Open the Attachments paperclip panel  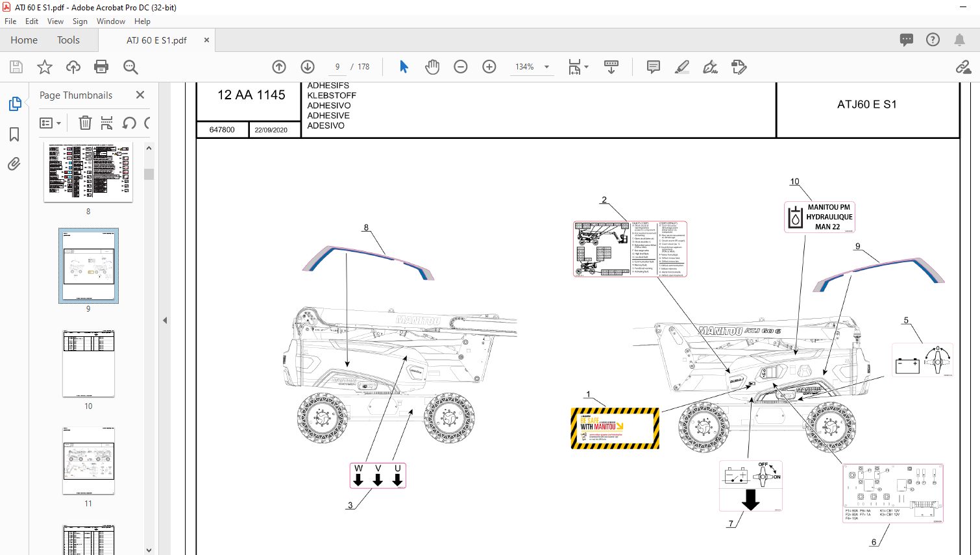14,164
